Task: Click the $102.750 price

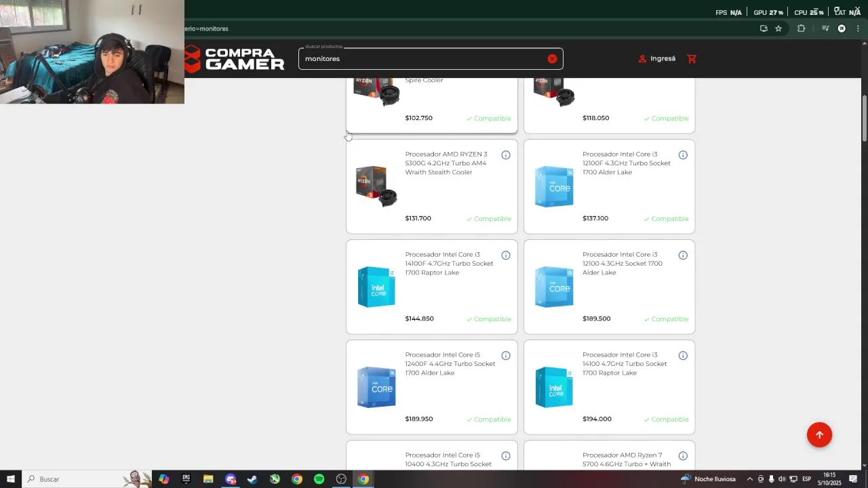Action: tap(418, 118)
